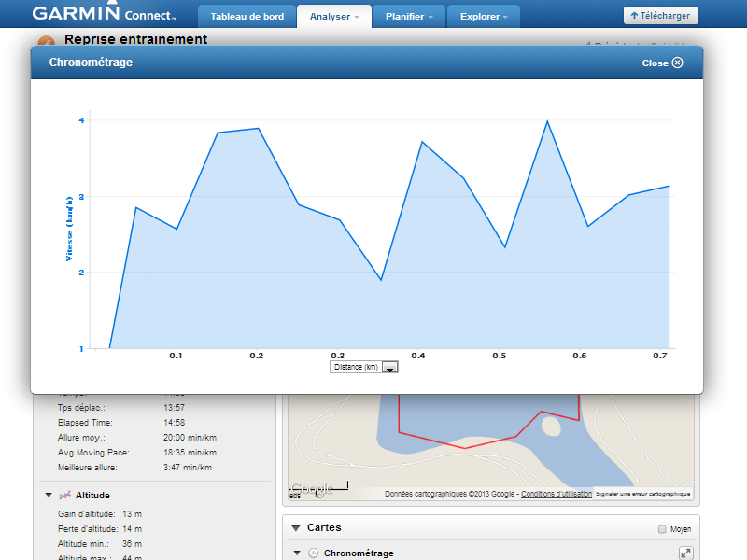The image size is (747, 560).
Task: Open the Tableau de bord tab
Action: click(247, 17)
